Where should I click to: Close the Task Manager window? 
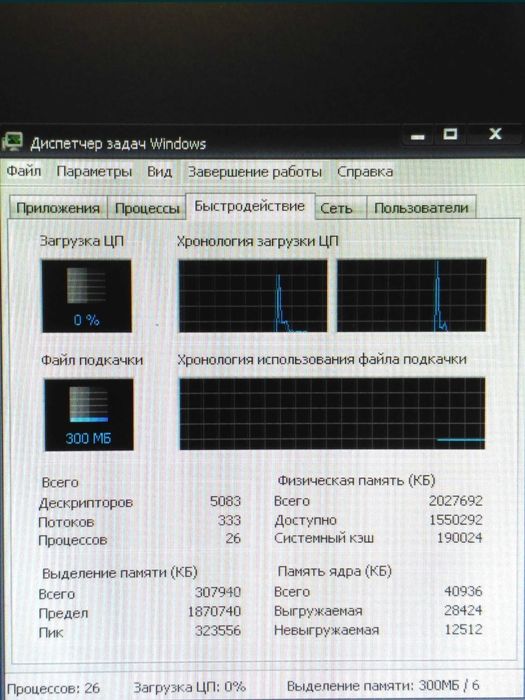coord(495,134)
